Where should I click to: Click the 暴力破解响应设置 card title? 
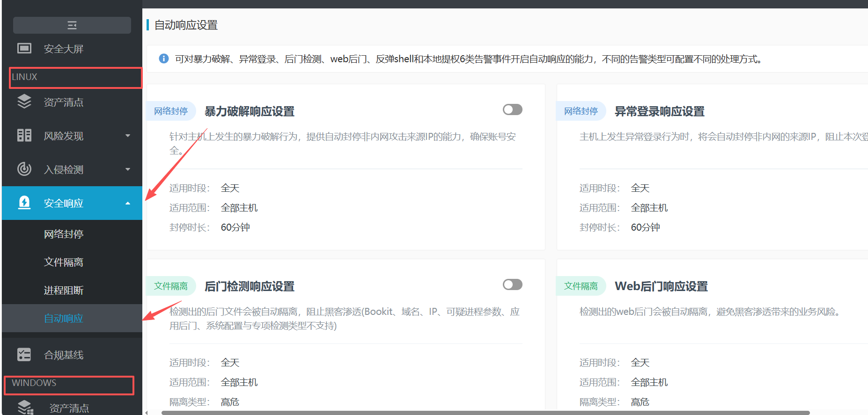coord(250,111)
